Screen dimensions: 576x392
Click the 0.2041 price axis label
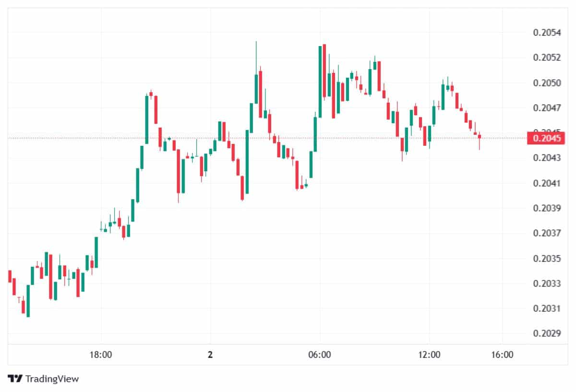click(547, 183)
